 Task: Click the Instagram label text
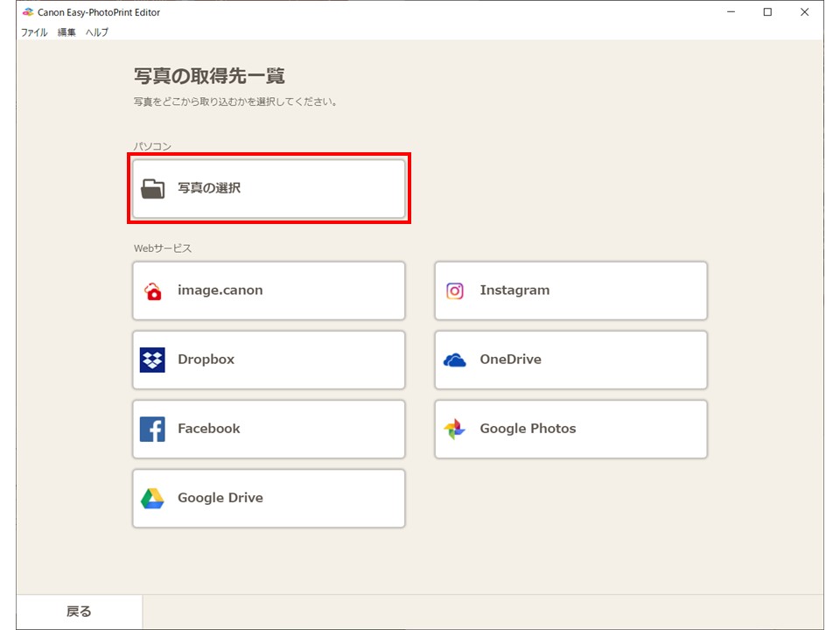point(514,290)
